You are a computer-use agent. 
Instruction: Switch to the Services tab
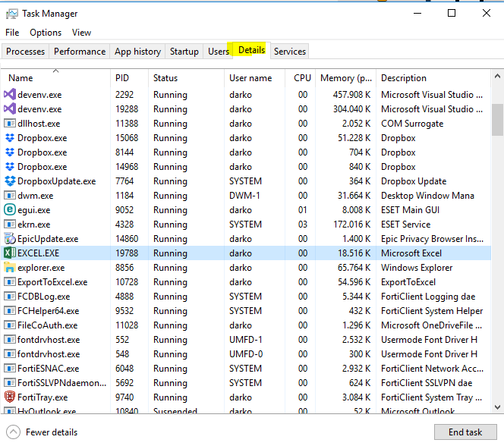(290, 52)
